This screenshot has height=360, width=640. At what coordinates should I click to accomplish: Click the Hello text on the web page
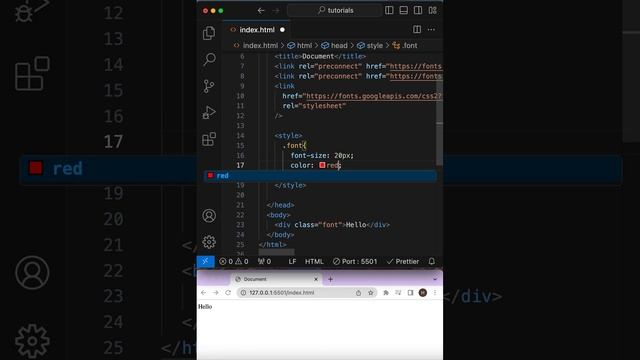pyautogui.click(x=205, y=307)
